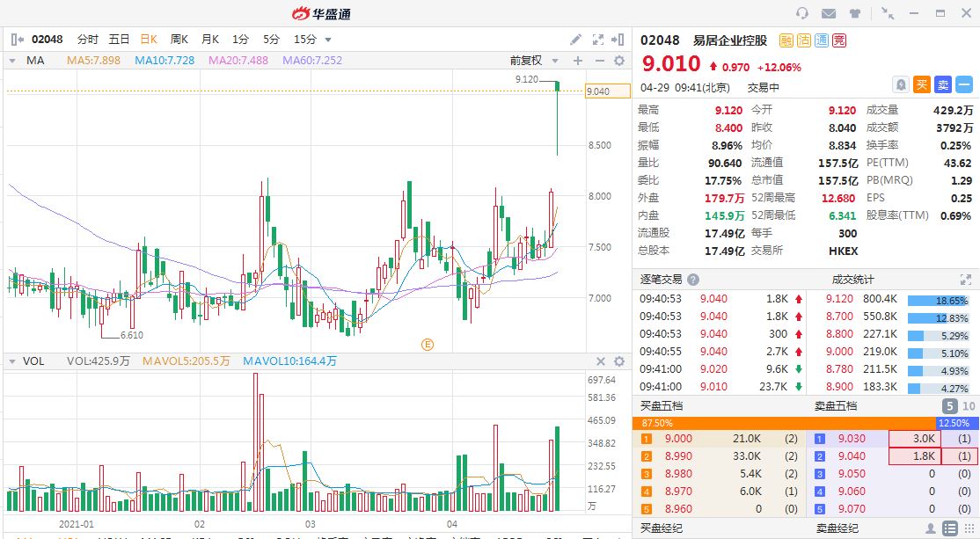Click the orange 买 buy button
This screenshot has height=539, width=980.
tap(922, 84)
